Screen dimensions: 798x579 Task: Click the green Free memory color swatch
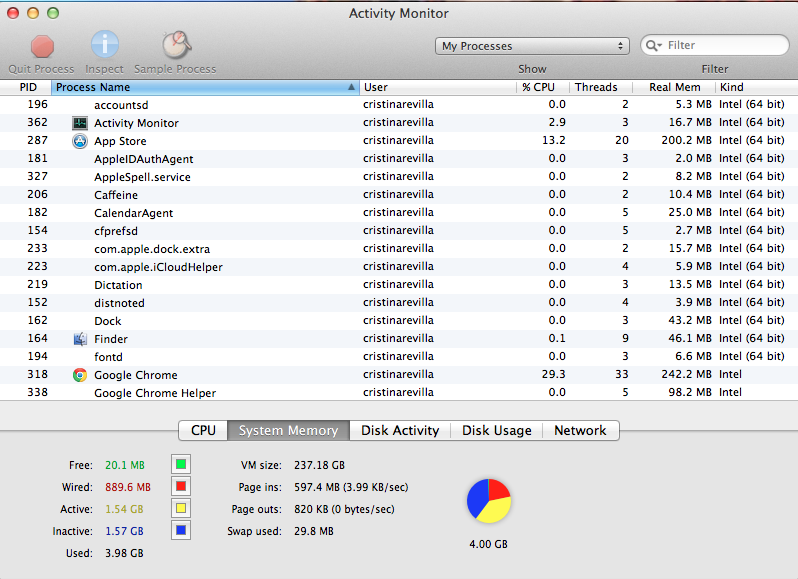[x=181, y=464]
